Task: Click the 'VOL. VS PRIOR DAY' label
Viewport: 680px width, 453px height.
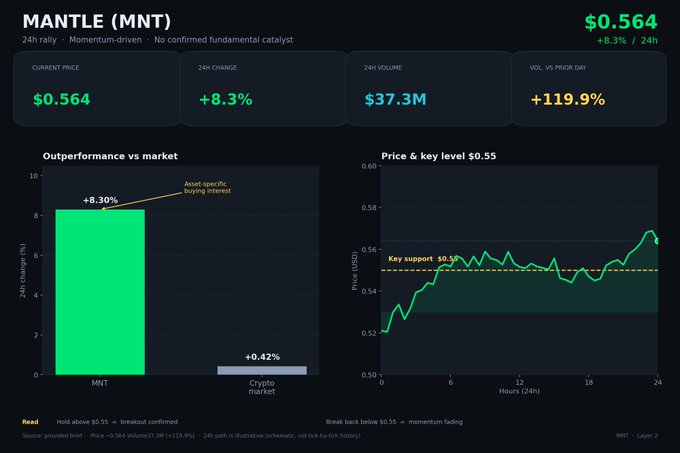Action: click(558, 68)
